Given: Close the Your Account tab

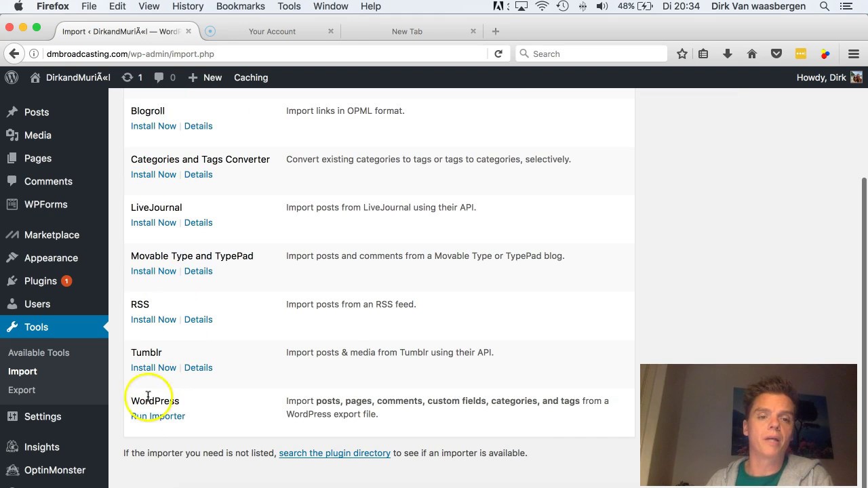Looking at the screenshot, I should (331, 31).
